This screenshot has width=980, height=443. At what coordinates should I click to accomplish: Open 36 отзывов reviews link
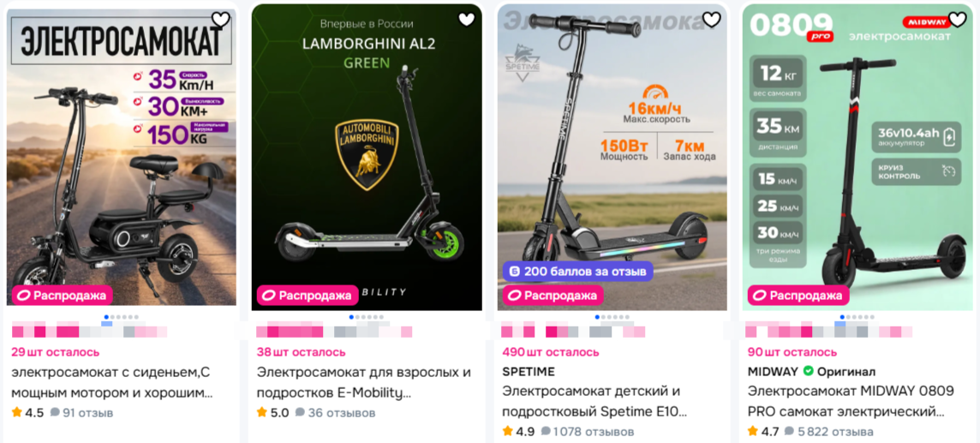tap(335, 412)
